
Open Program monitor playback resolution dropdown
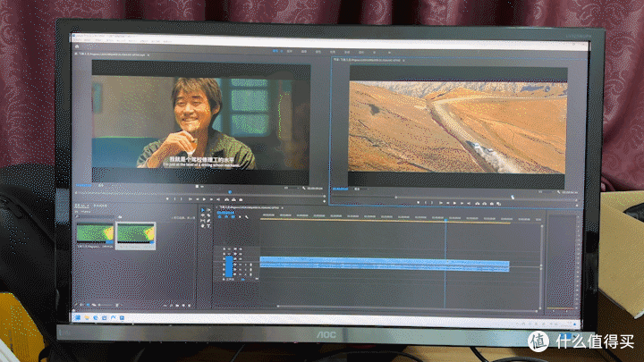click(547, 192)
